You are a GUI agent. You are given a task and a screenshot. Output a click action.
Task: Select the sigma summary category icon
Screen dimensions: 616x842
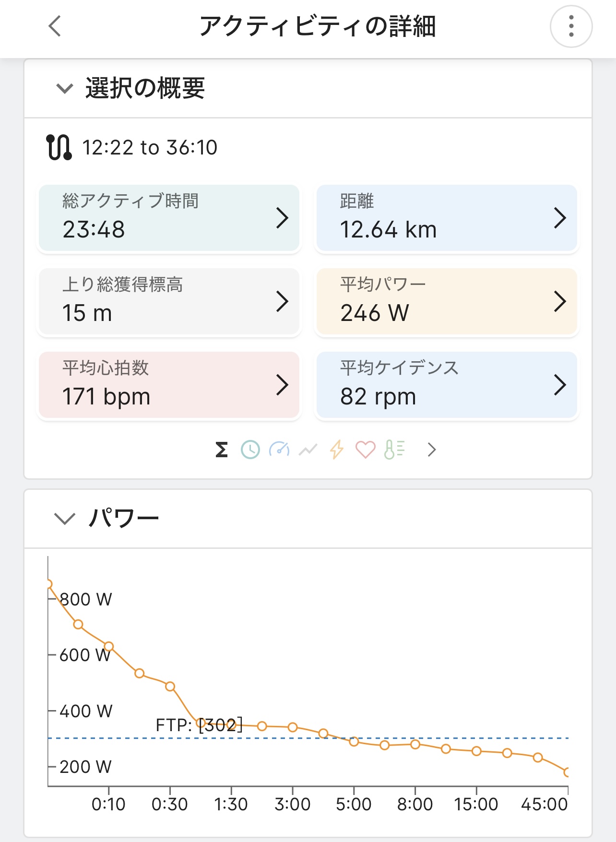point(222,450)
